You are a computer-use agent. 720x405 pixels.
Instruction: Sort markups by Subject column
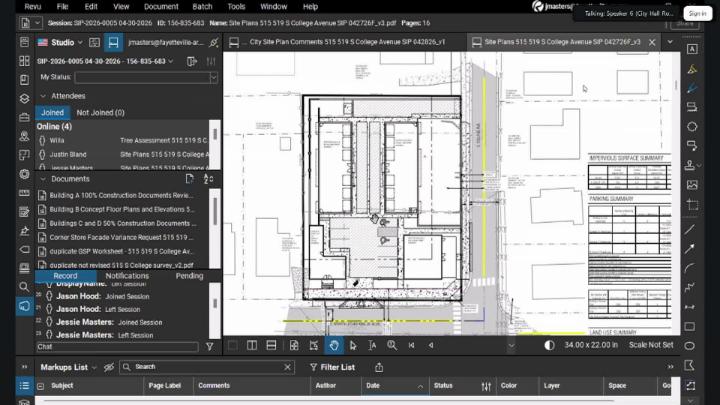point(62,386)
